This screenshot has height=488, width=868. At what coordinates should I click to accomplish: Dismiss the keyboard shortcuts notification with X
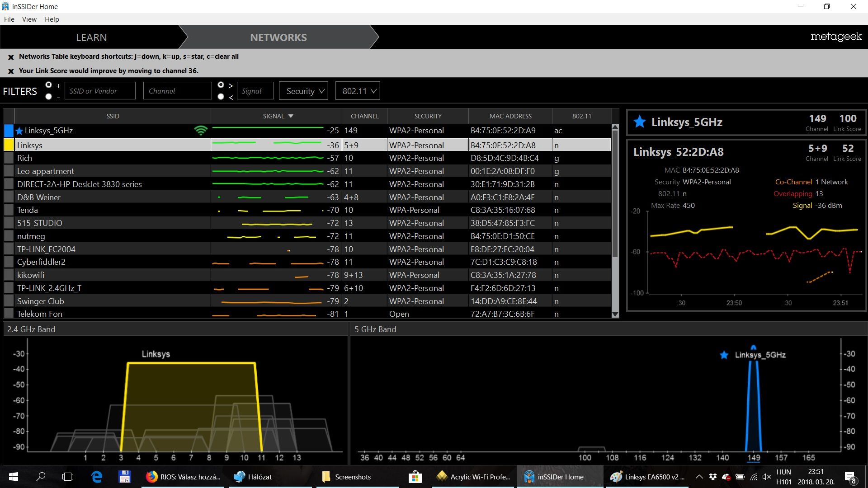[11, 57]
